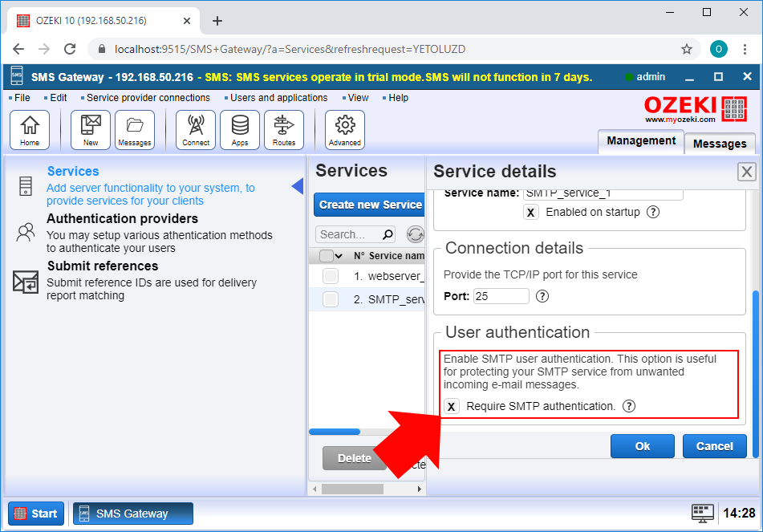
Task: Confirm with the Ok button
Action: (x=643, y=446)
